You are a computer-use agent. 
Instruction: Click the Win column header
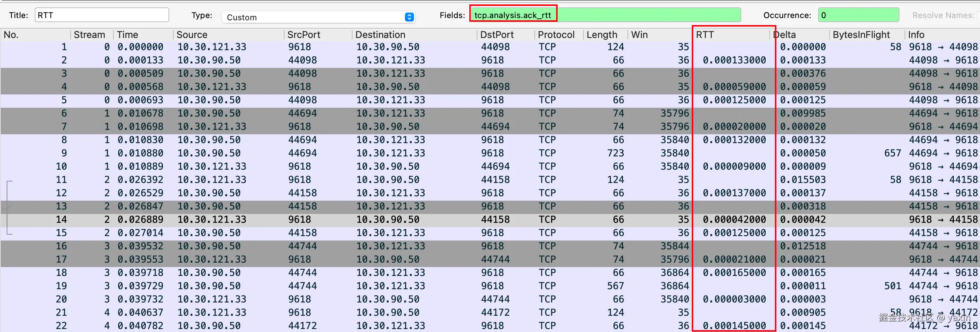click(x=639, y=35)
